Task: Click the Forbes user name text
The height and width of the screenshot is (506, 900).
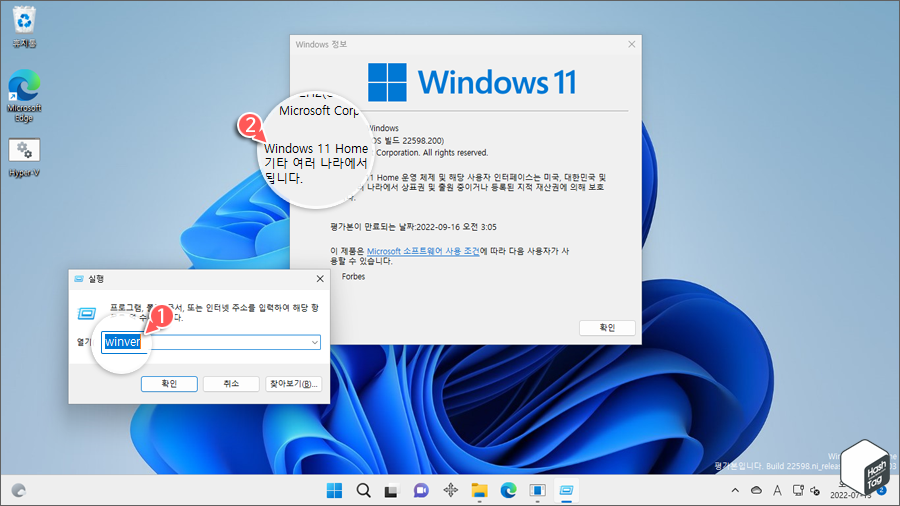Action: pyautogui.click(x=354, y=277)
